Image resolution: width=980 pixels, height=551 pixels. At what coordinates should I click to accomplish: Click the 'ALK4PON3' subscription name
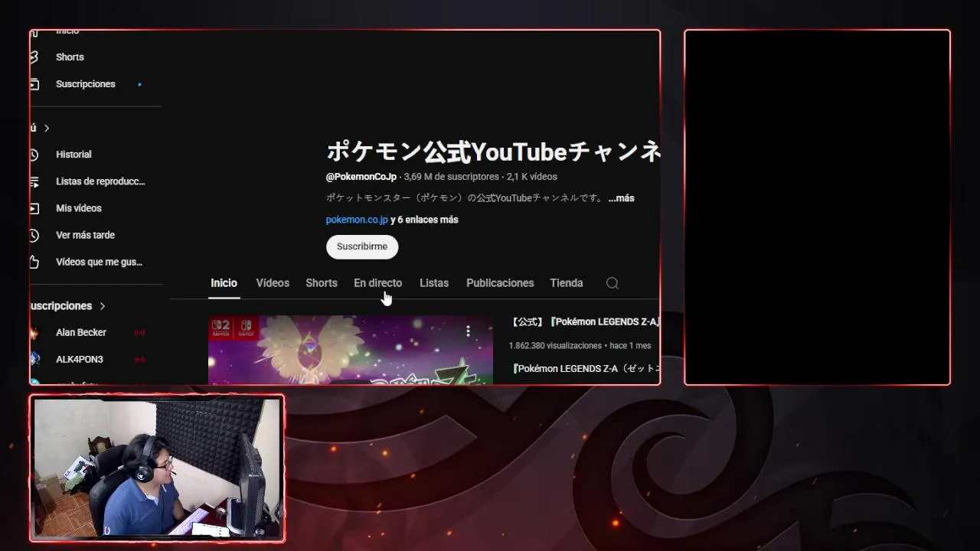tap(80, 360)
